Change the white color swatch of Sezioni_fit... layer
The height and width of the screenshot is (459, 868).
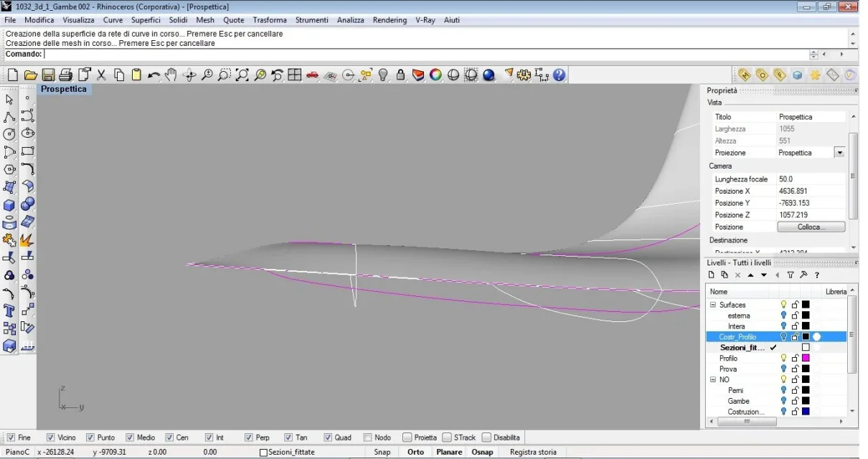(x=806, y=347)
